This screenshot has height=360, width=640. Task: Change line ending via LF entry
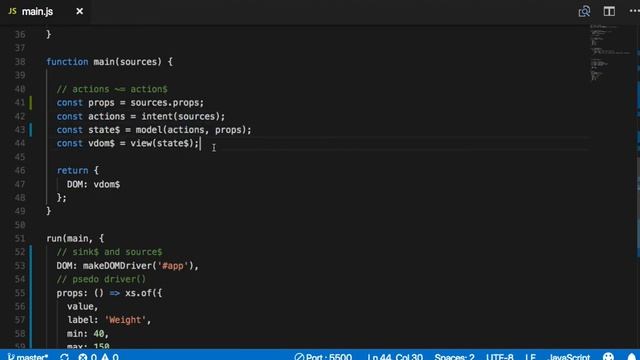[531, 356]
